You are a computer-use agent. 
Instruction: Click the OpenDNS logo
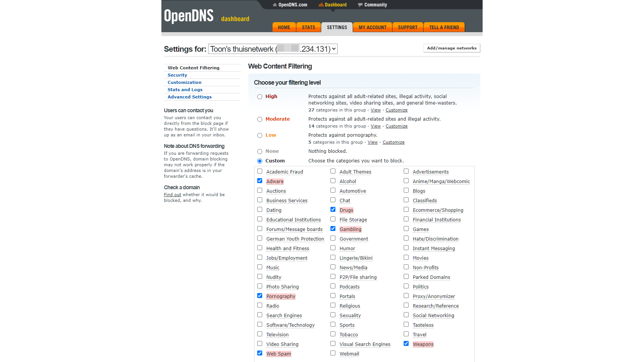189,16
